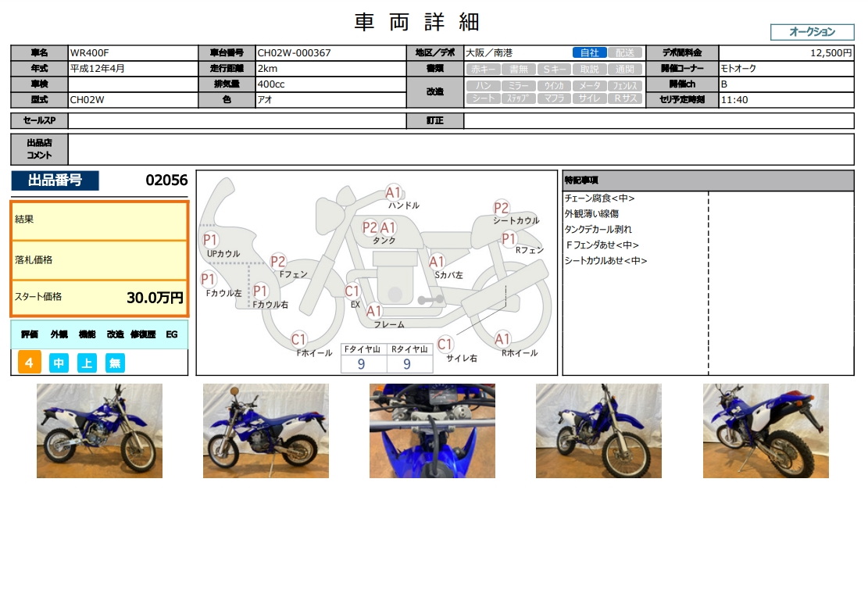
Task: Open the first motorcycle photo thumbnail
Action: pyautogui.click(x=99, y=431)
